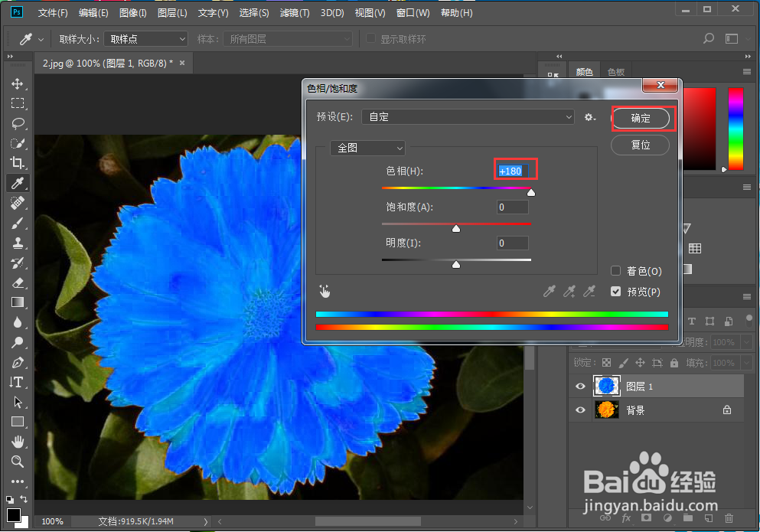Select the Clone Stamp tool
Screen dimensions: 760x532
[18, 243]
